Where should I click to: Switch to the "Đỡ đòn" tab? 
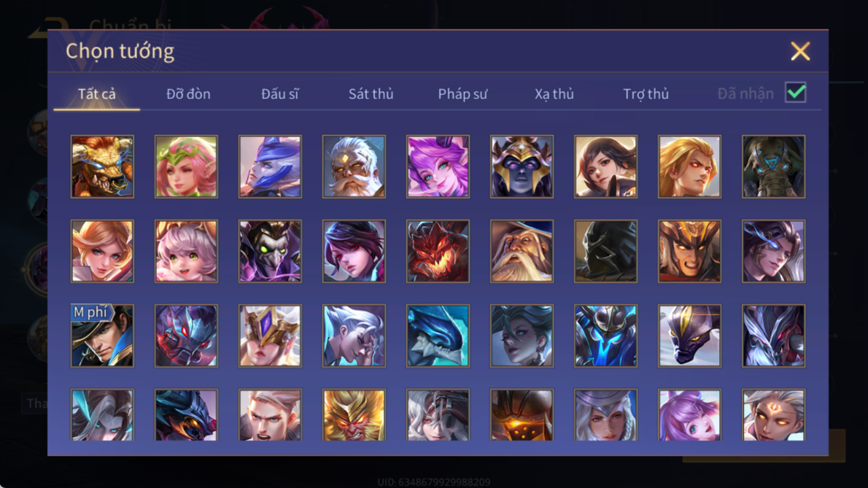click(188, 94)
